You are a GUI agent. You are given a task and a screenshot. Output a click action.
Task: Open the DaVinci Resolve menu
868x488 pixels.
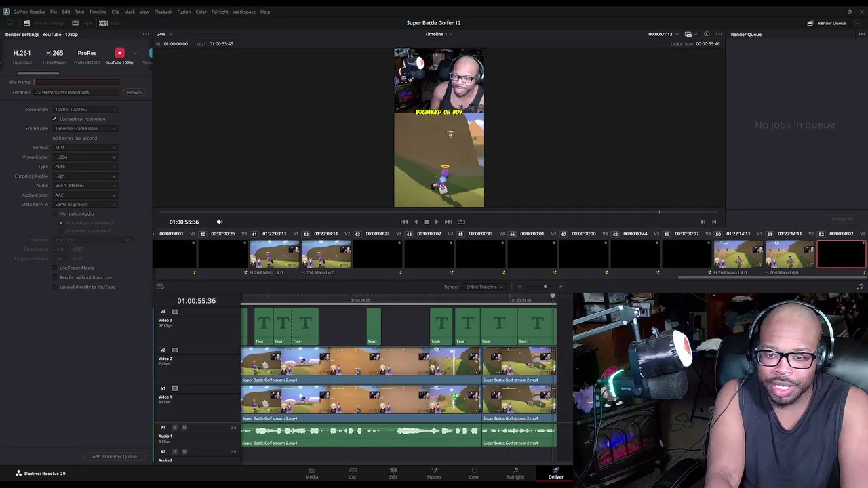[29, 12]
